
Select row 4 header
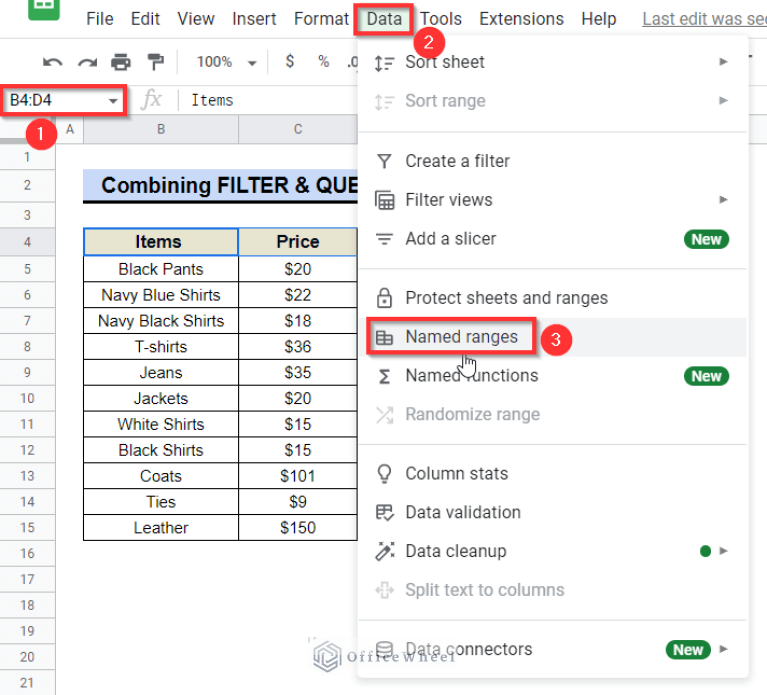[x=27, y=242]
